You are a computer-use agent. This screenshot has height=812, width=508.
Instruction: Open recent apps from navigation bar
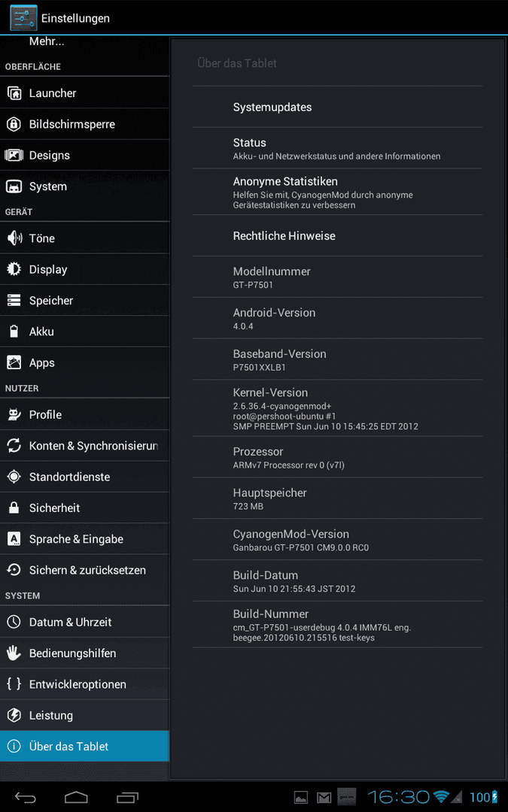pos(127,797)
